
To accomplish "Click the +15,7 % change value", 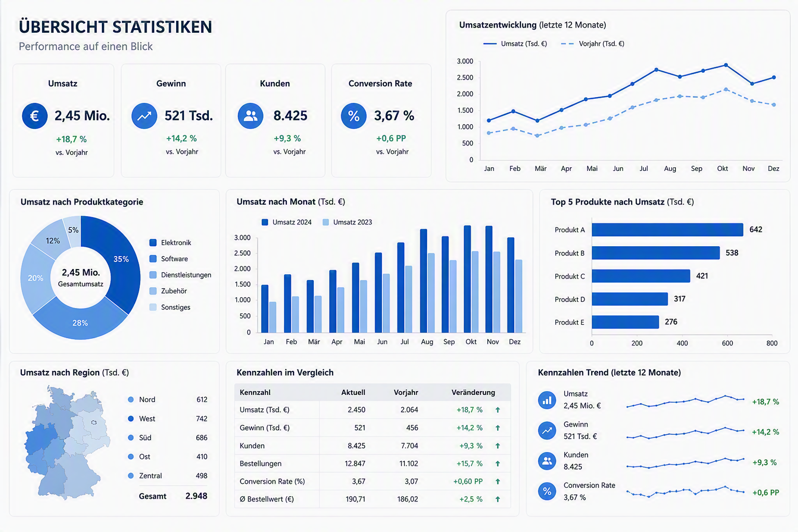I will pos(470,463).
